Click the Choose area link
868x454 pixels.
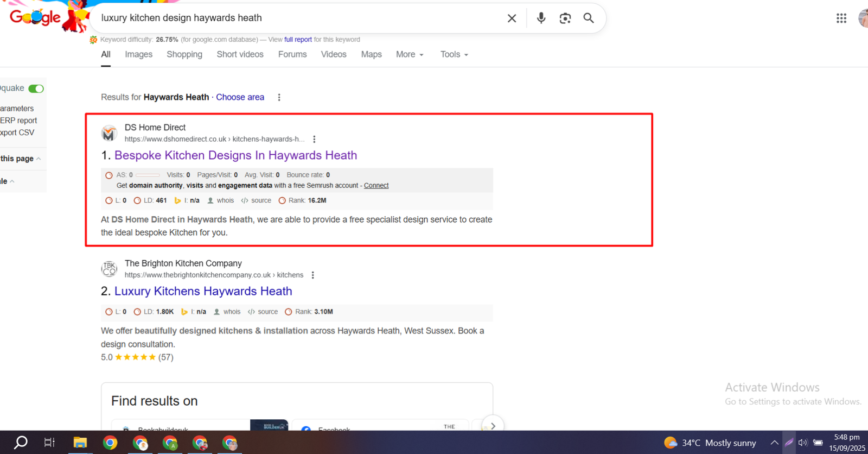240,97
